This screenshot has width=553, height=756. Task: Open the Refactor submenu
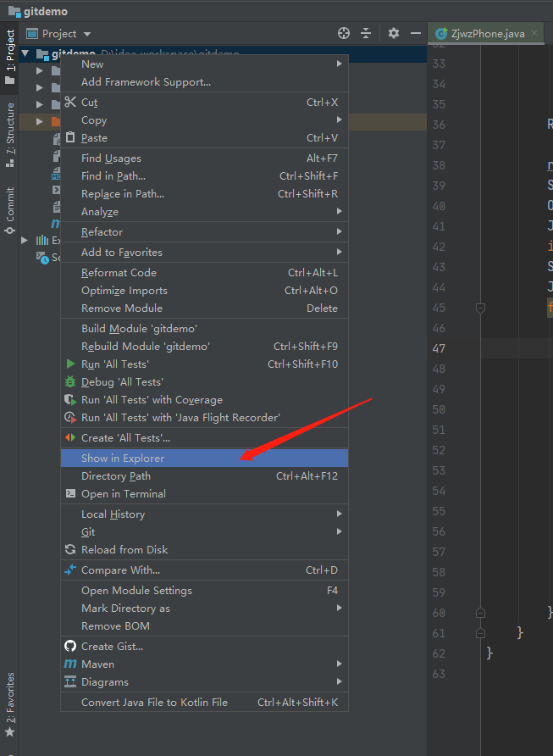204,232
